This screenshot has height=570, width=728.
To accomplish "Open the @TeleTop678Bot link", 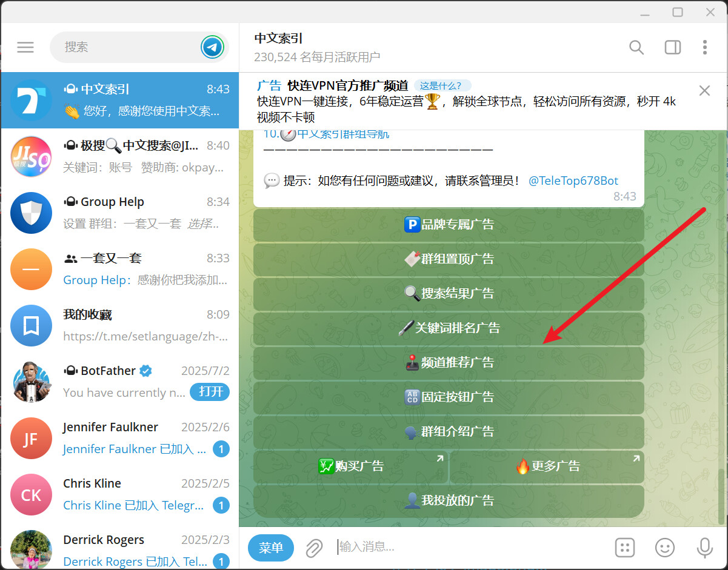I will (x=573, y=181).
